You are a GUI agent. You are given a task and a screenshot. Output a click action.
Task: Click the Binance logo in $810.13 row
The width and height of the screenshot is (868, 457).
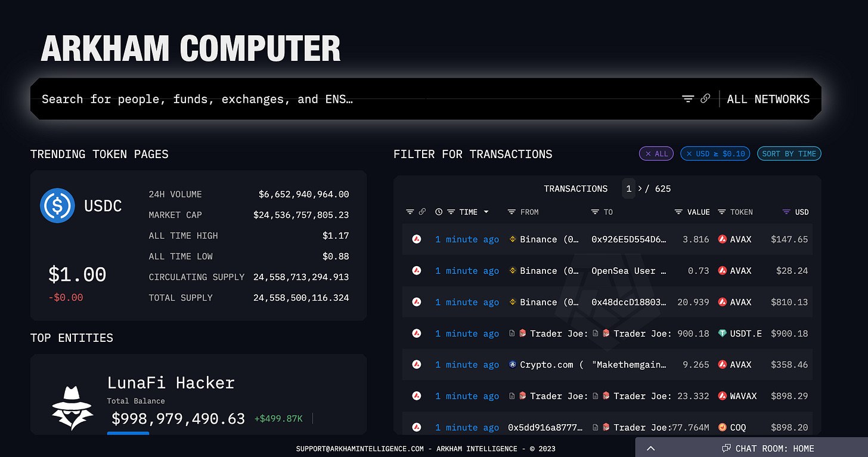coord(513,302)
